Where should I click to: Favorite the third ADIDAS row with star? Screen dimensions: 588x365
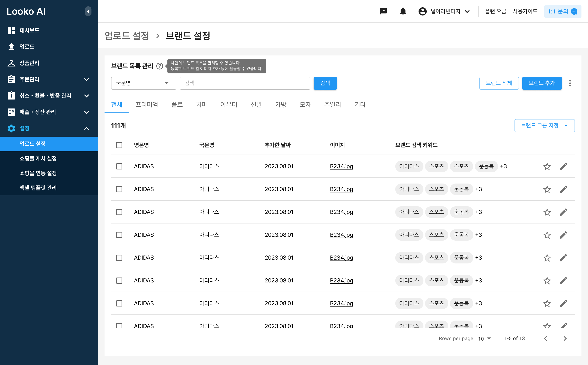547,212
